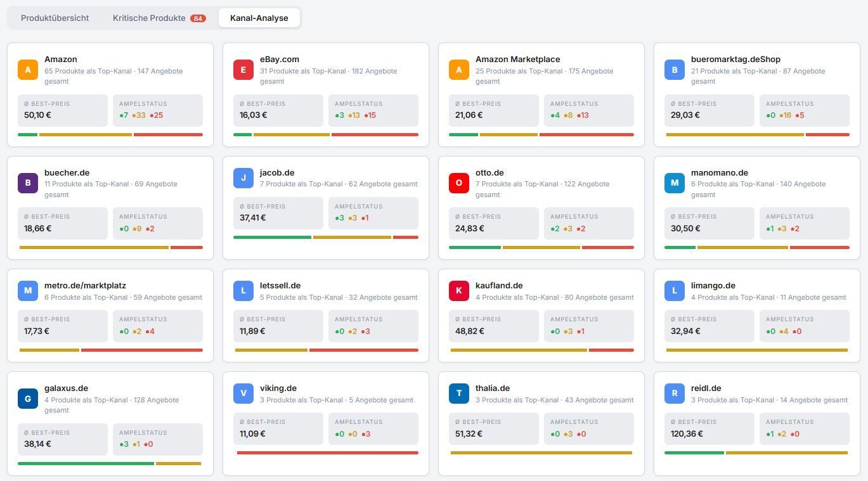The height and width of the screenshot is (481, 868).
Task: Click the 84 badge on Kritische Produkte
Action: click(x=198, y=18)
